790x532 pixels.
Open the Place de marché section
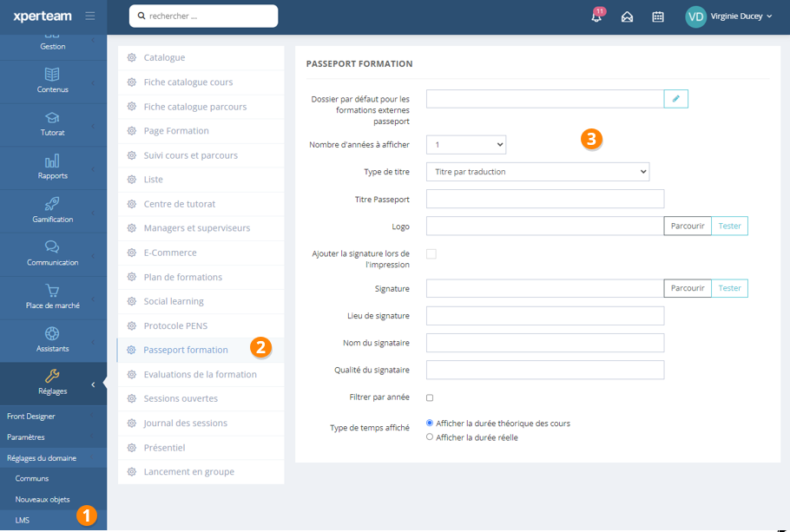[53, 298]
